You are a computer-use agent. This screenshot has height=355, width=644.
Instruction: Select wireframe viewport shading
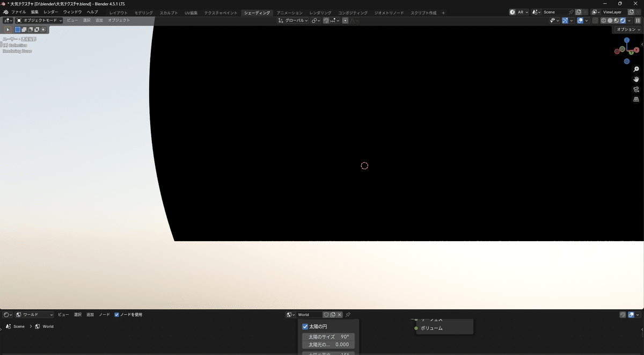pos(604,20)
